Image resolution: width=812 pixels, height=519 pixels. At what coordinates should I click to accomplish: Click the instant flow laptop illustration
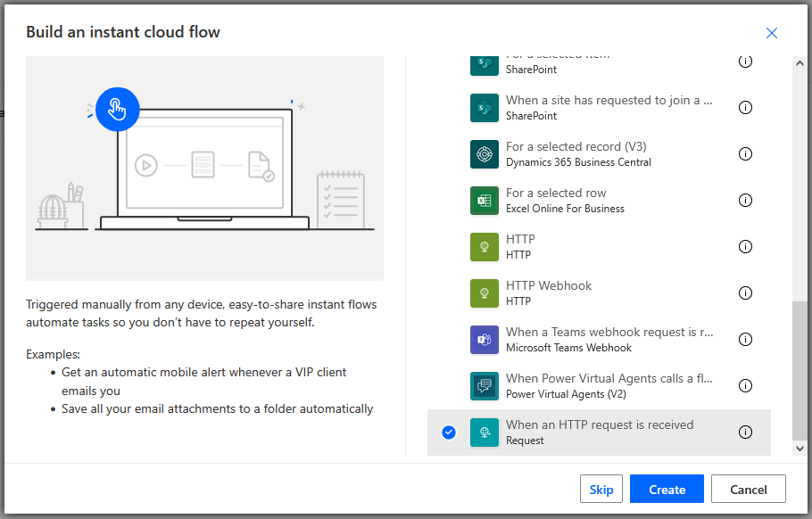coord(204,169)
